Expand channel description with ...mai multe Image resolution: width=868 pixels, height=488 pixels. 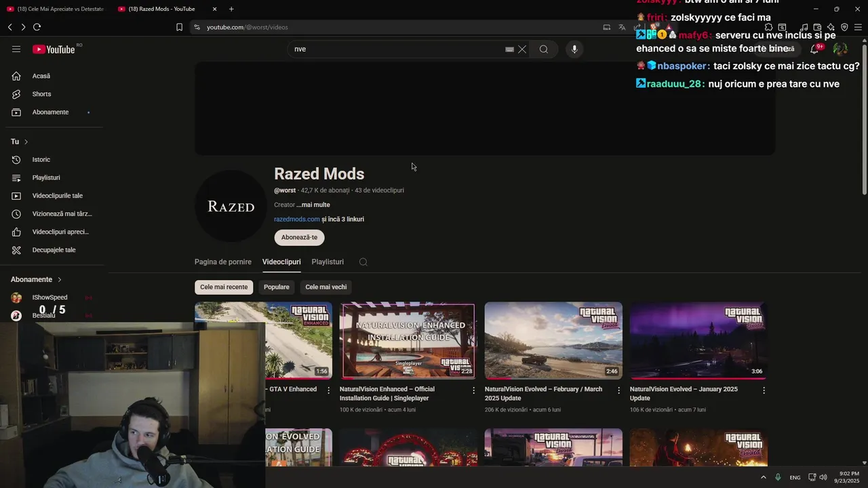(x=313, y=205)
